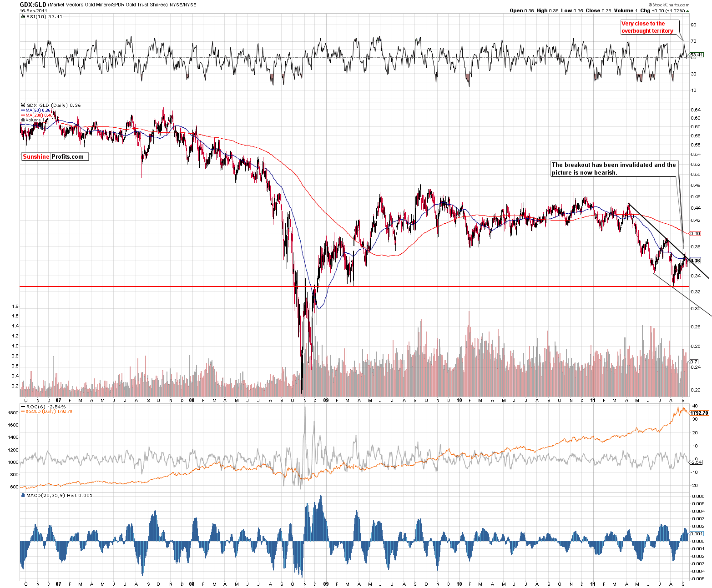Click the red horizontal support line on price chart
The width and height of the screenshot is (712, 588).
(354, 286)
